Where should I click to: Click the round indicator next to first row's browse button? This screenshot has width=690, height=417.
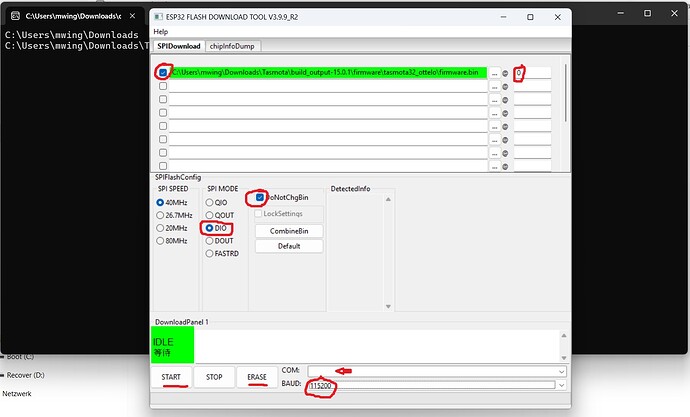(505, 73)
